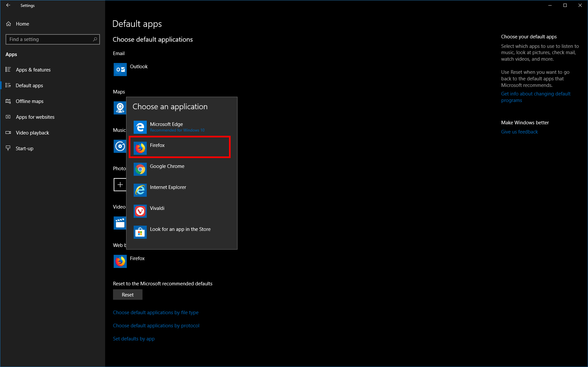The height and width of the screenshot is (367, 588).
Task: Open Start-up settings
Action: [x=52, y=148]
